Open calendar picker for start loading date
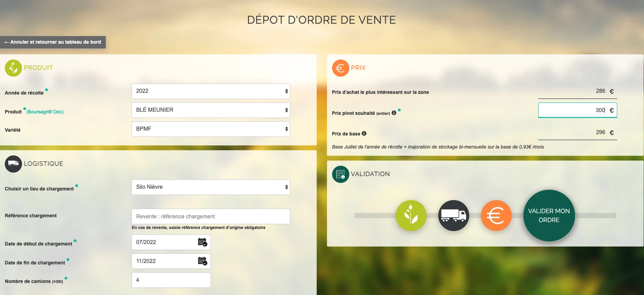644x295 pixels. 202,242
